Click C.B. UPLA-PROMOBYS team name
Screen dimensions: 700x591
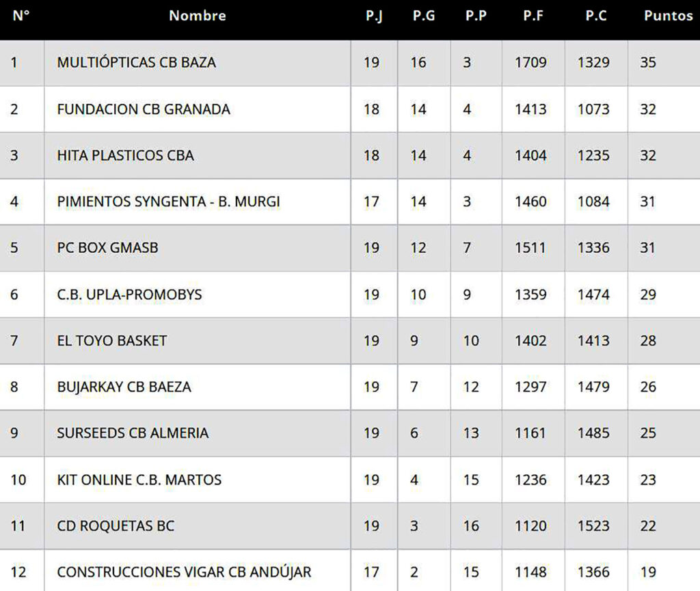tap(129, 294)
